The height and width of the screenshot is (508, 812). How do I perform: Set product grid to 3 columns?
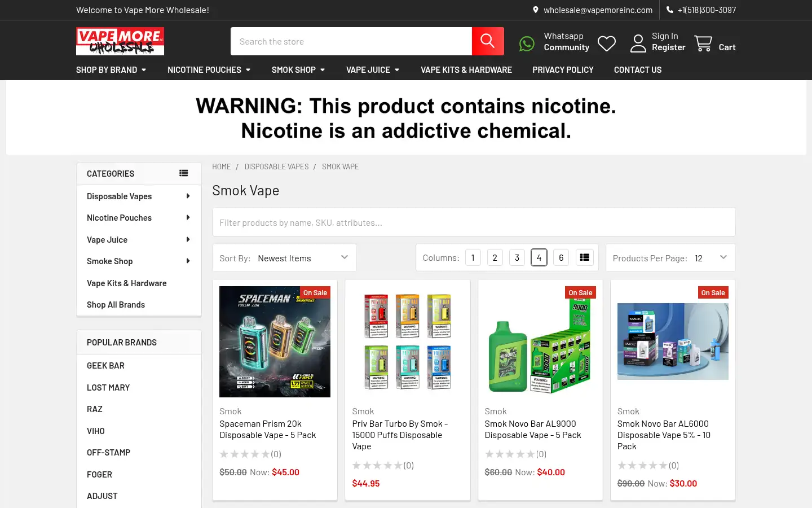click(517, 257)
